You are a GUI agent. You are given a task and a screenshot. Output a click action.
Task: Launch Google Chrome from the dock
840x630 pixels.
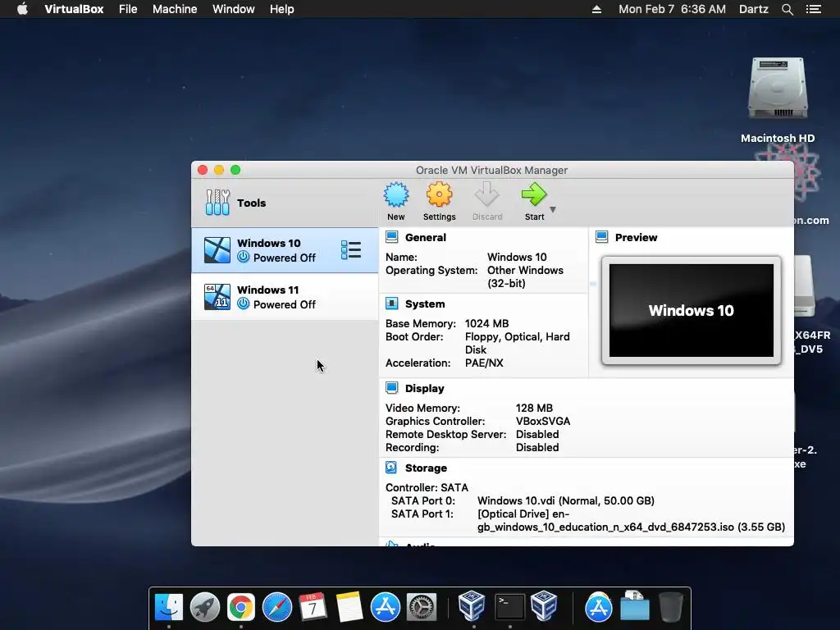241,607
